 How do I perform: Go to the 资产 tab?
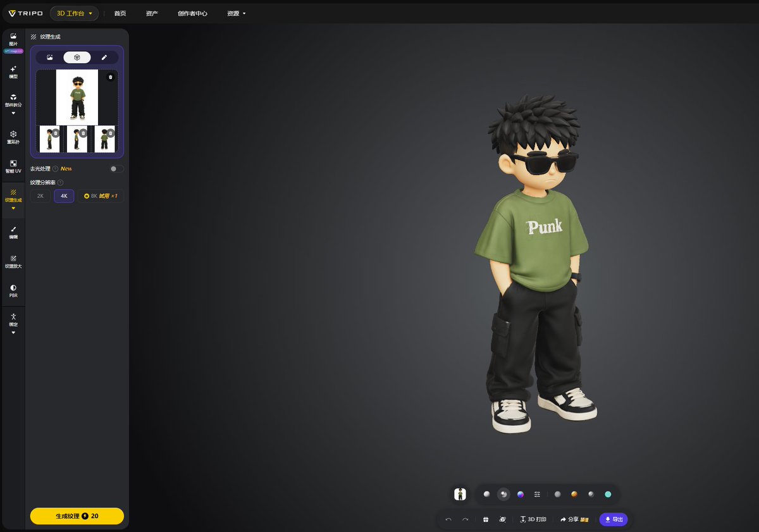tap(152, 13)
